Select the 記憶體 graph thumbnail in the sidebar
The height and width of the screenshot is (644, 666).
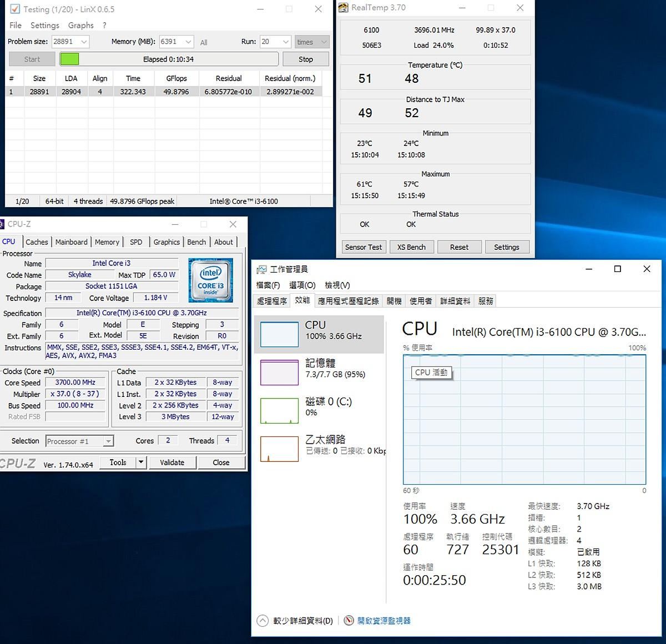pos(279,372)
